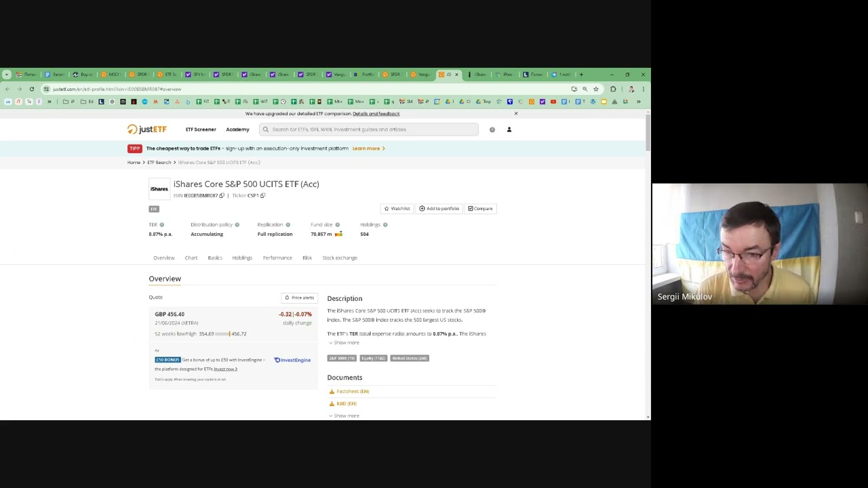
Task: Open the Chrome profile avatar
Action: click(x=631, y=89)
